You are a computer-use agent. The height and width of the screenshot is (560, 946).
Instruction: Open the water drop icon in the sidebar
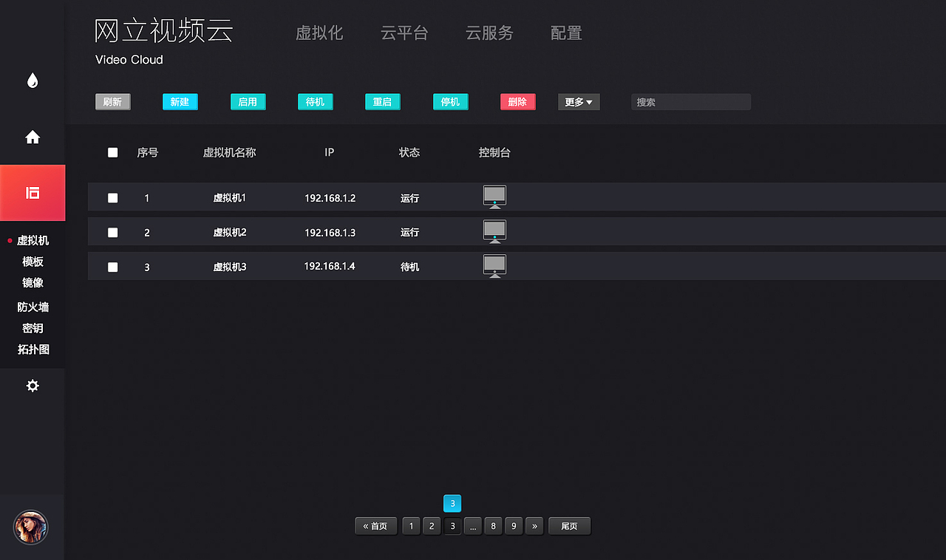[33, 81]
